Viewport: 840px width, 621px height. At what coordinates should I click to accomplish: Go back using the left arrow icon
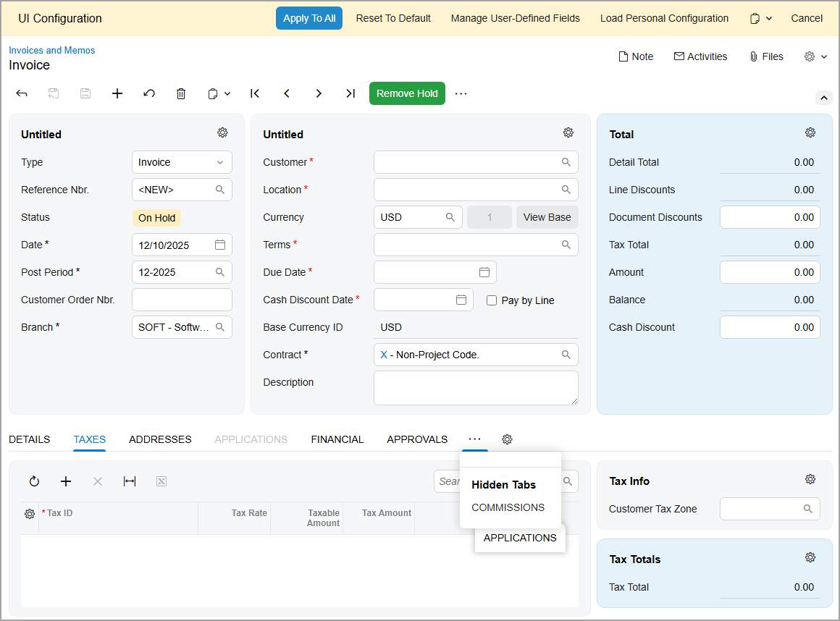[22, 93]
